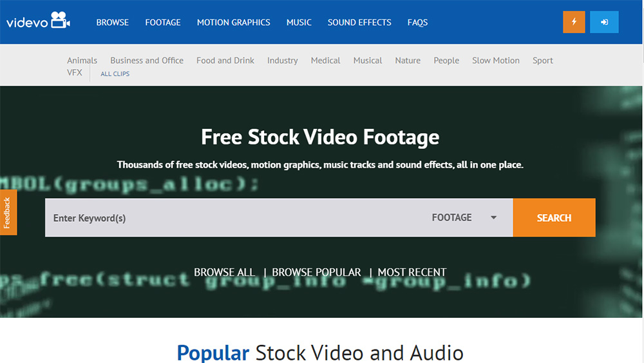Open the MOTION GRAPHICS menu
This screenshot has width=644, height=363.
233,23
